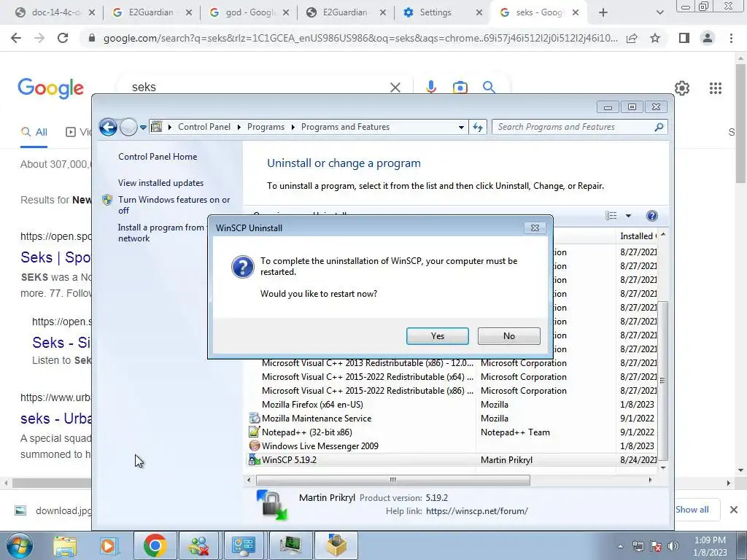The width and height of the screenshot is (747, 560).
Task: Toggle the Chrome side panel
Action: click(x=684, y=38)
